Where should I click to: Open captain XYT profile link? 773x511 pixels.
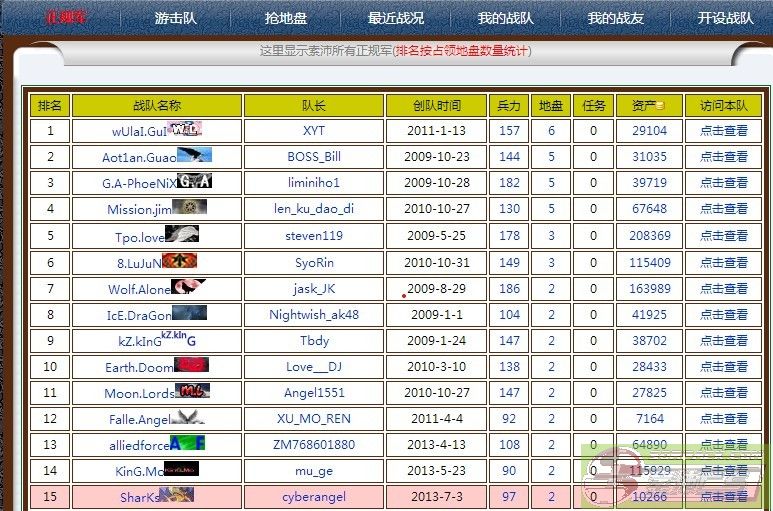(314, 131)
